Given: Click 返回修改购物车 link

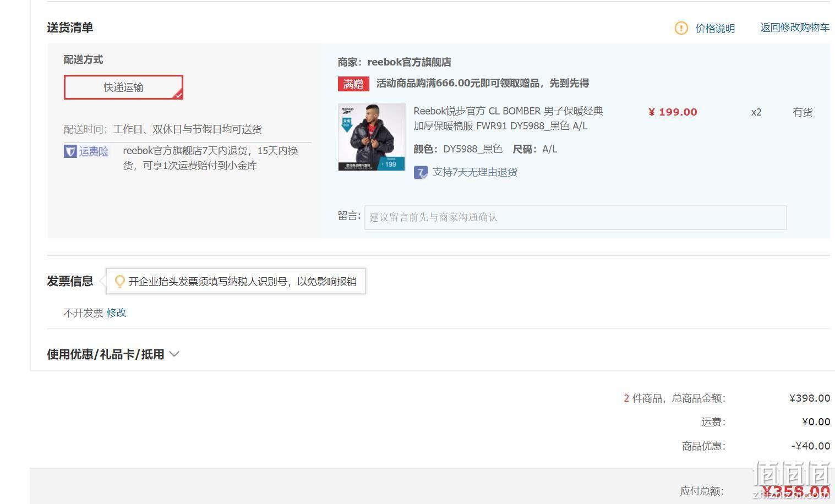Looking at the screenshot, I should 795,28.
